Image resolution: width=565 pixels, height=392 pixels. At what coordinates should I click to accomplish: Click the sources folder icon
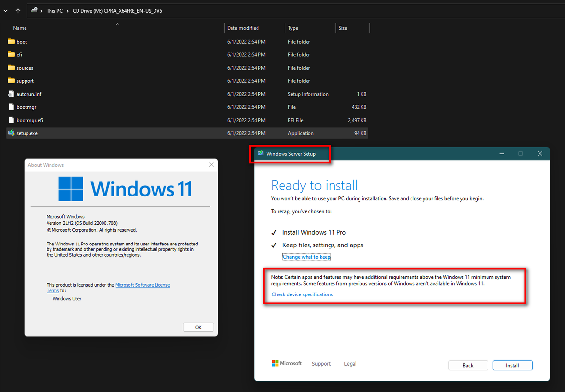pyautogui.click(x=11, y=68)
